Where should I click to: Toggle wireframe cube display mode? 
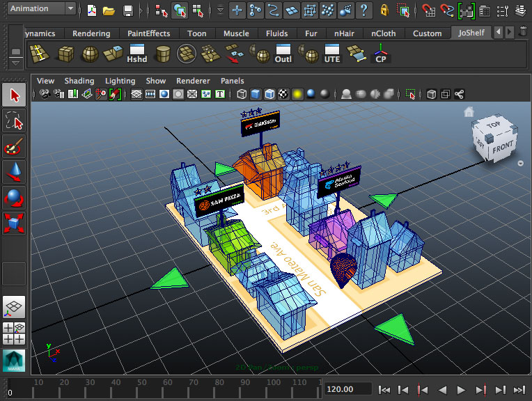pos(242,94)
